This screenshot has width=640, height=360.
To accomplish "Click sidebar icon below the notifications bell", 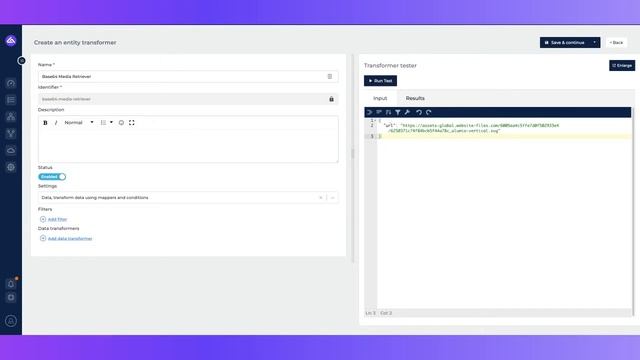I will pos(11,298).
